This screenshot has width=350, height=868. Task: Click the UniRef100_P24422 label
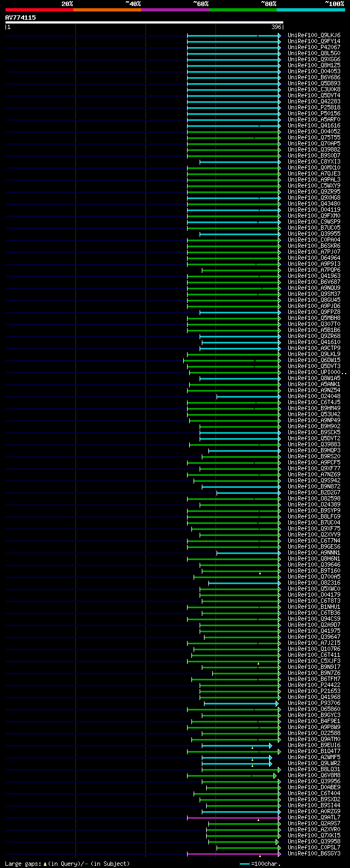314,685
